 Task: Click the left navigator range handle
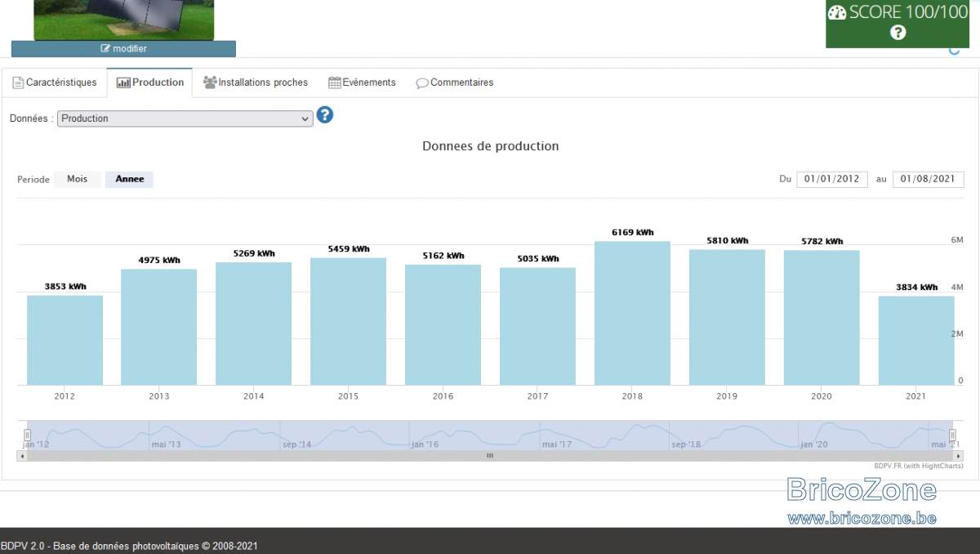(27, 436)
